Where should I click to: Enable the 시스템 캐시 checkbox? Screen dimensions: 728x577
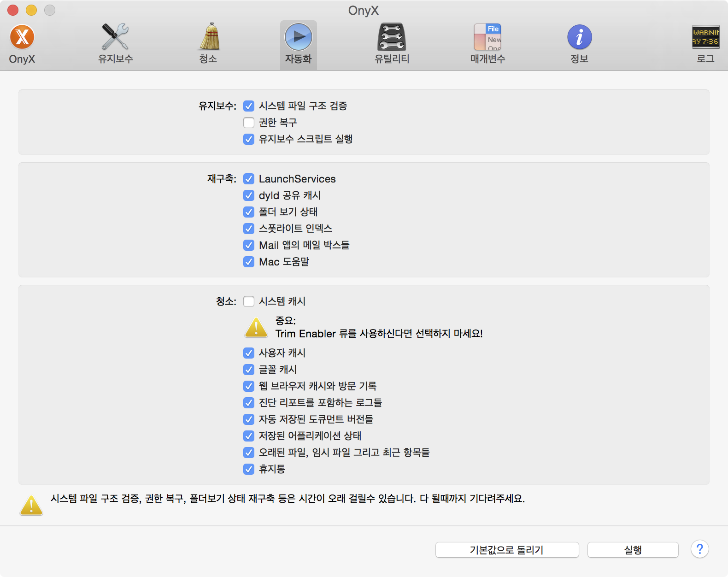(x=249, y=301)
